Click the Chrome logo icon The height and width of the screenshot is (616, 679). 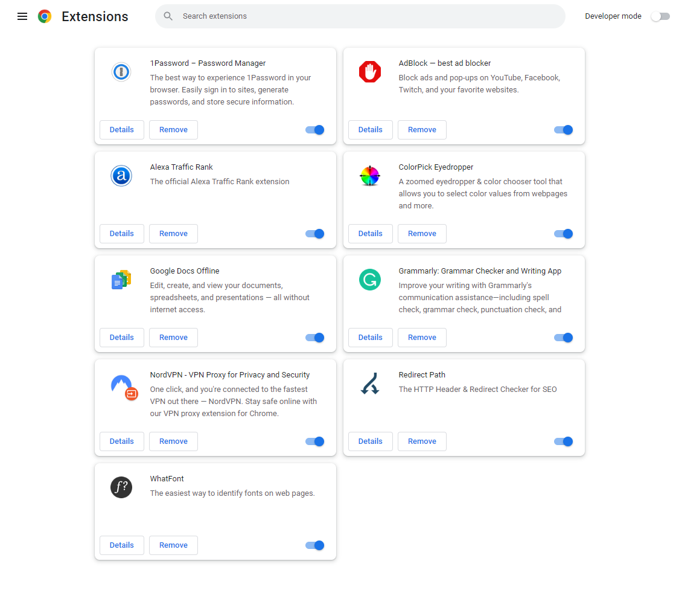pos(45,16)
